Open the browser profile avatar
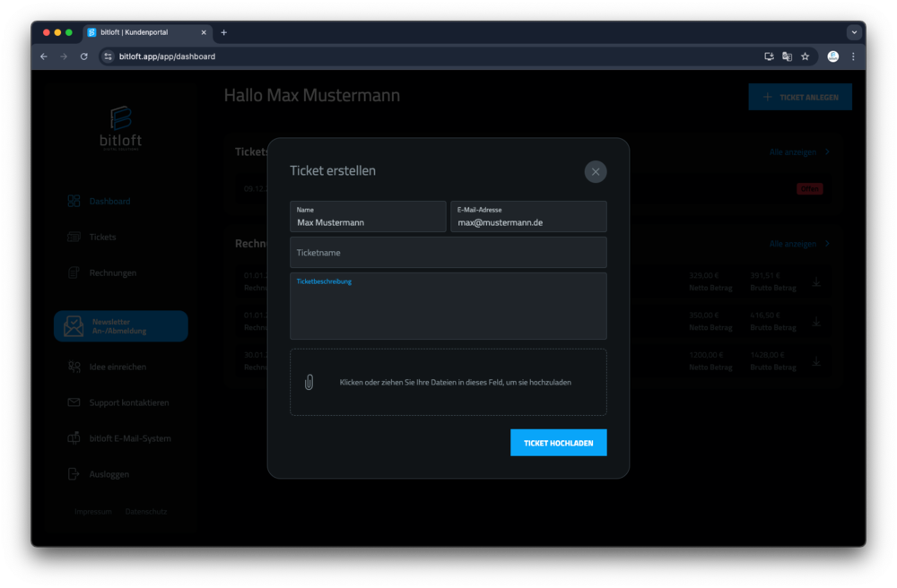 click(833, 56)
